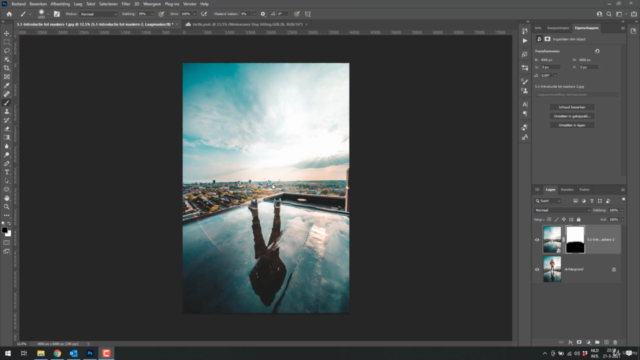Open File Explorer from the taskbar

pos(40,353)
